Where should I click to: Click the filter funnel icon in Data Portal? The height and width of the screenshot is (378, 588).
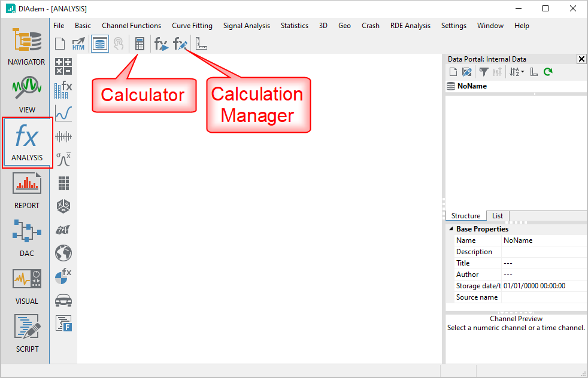[x=484, y=72]
